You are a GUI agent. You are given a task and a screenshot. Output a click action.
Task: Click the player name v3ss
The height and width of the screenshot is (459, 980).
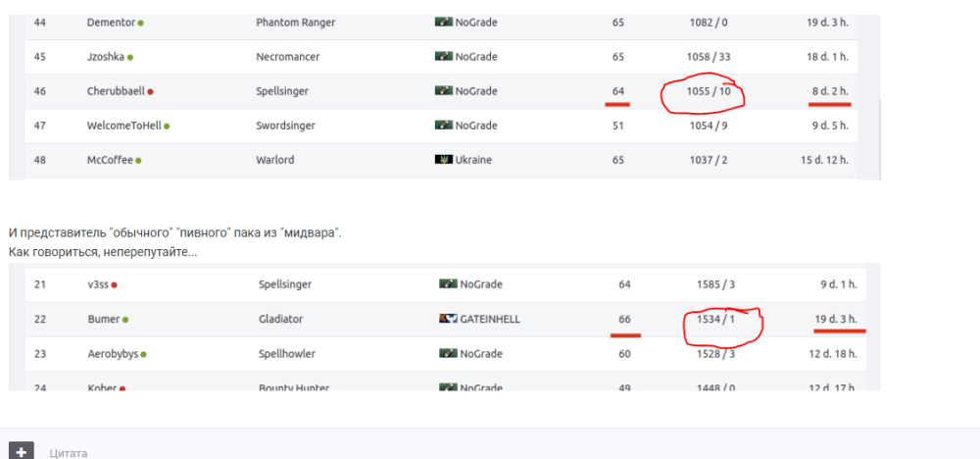(98, 284)
